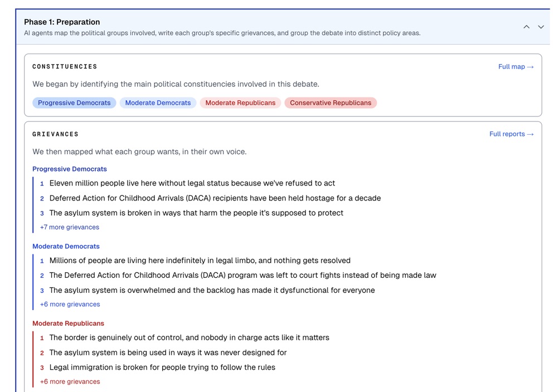Select grievance about border genuinely out of control
The image size is (559, 392).
click(x=189, y=337)
